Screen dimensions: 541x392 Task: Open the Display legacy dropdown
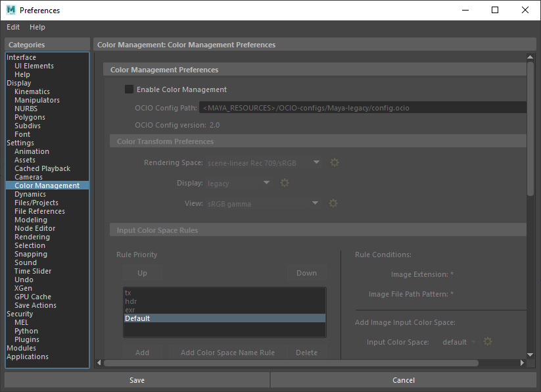239,184
